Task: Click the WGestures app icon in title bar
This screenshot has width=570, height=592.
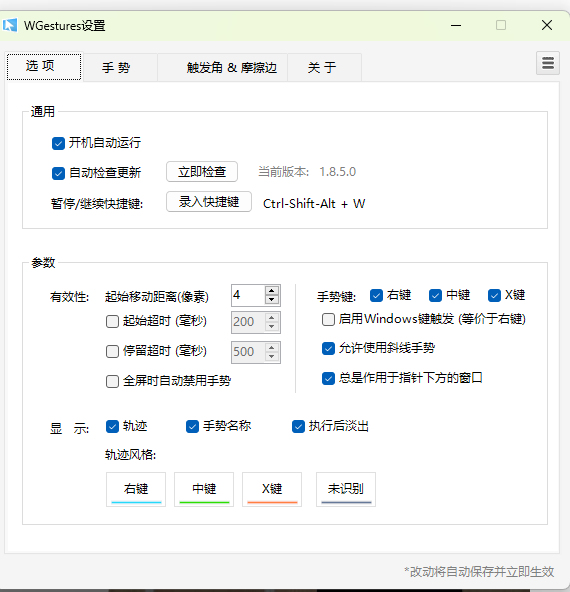Action: point(10,25)
